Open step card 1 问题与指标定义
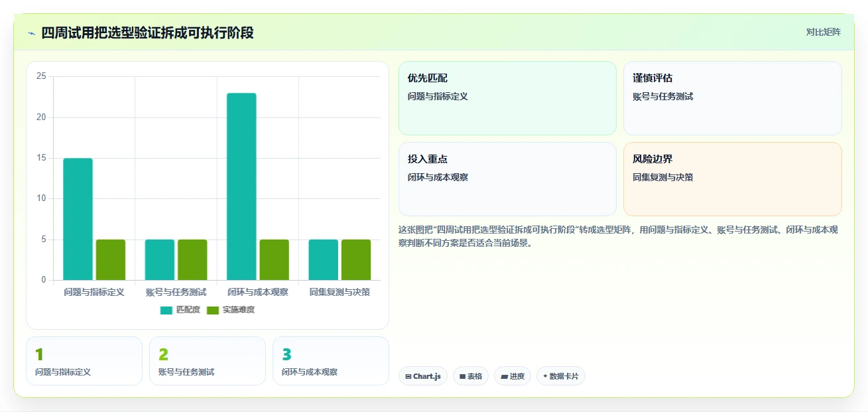This screenshot has height=412, width=868. click(x=84, y=361)
